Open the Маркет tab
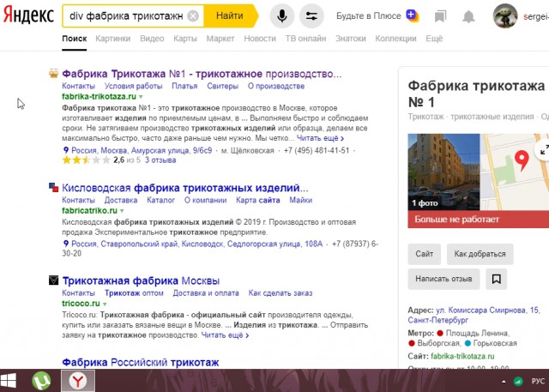Image resolution: width=549 pixels, height=392 pixels. point(220,39)
